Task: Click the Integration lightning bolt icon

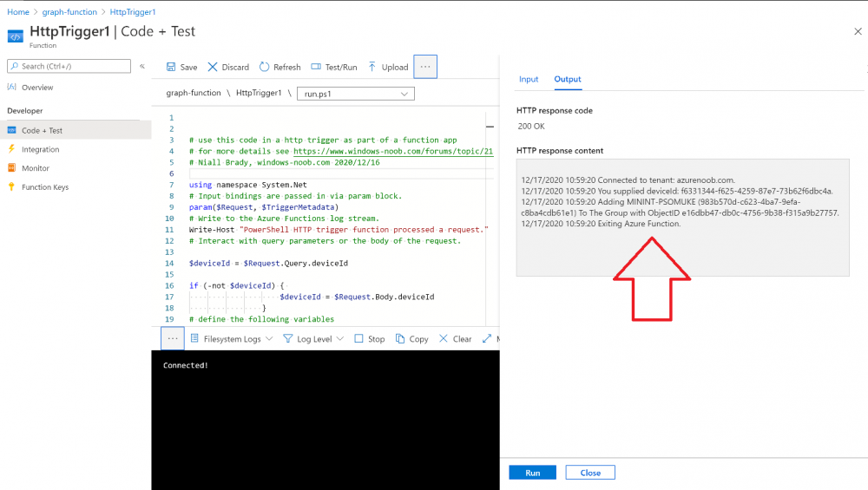Action: pos(11,149)
